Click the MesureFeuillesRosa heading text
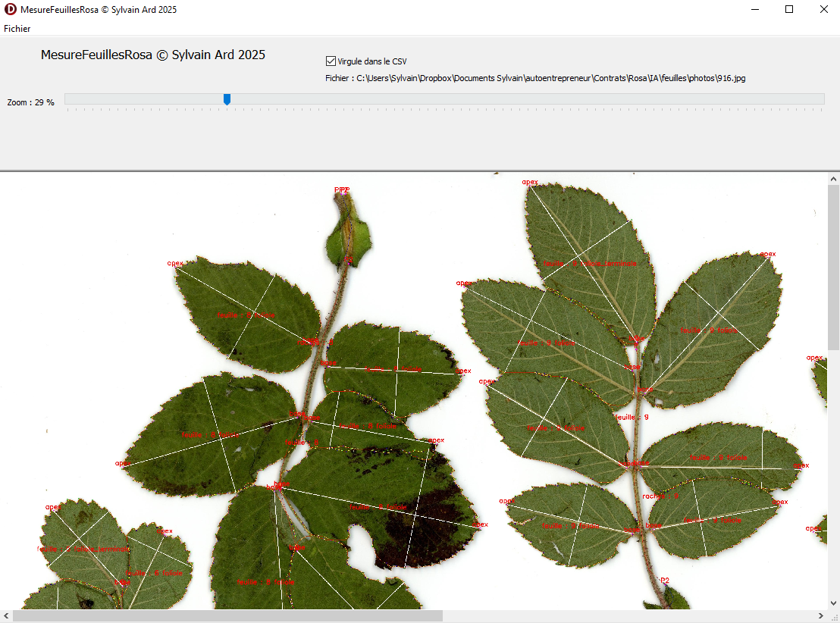Image resolution: width=840 pixels, height=623 pixels. pos(152,55)
